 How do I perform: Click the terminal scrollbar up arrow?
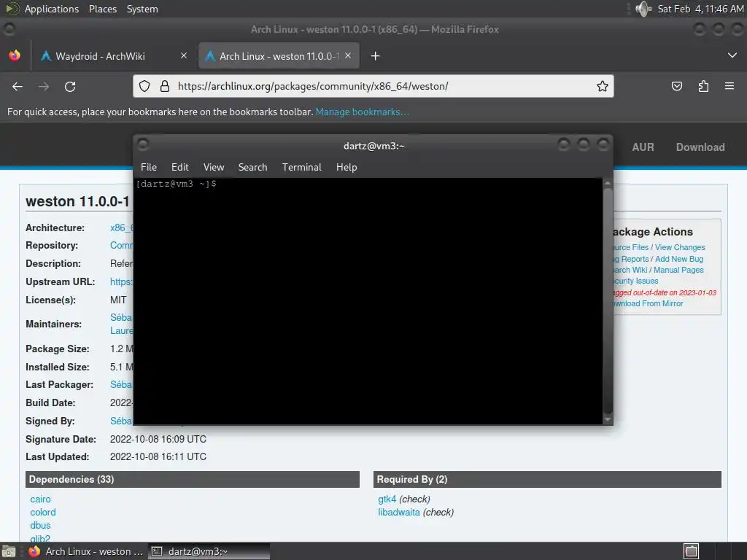click(608, 183)
